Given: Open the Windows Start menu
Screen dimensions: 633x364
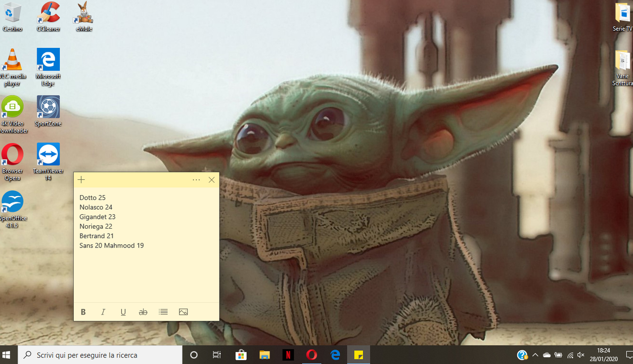Looking at the screenshot, I should pos(7,355).
